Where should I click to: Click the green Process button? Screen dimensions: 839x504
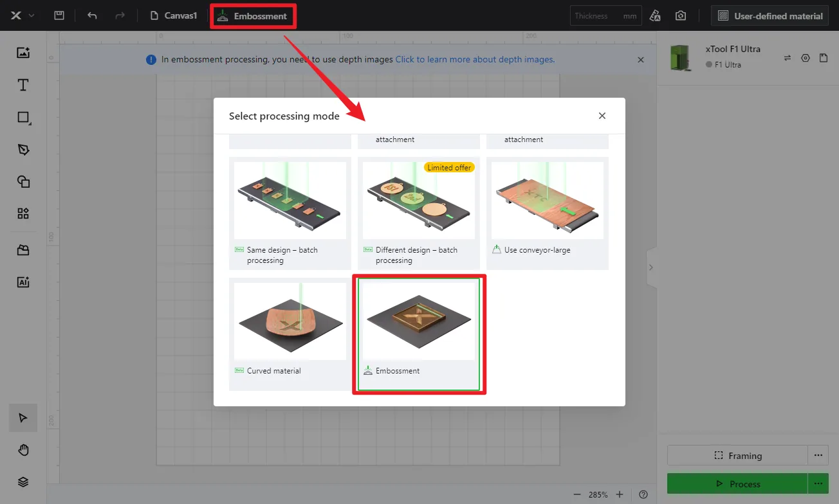(737, 483)
